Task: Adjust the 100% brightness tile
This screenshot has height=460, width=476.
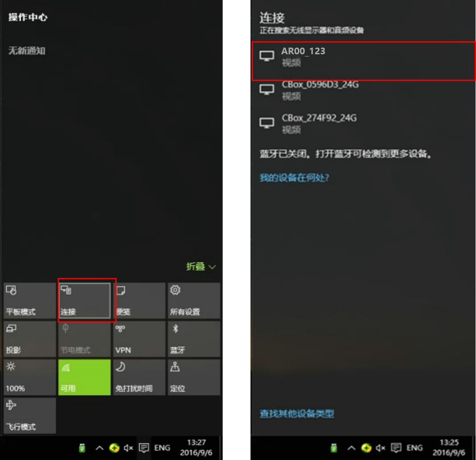Action: (x=30, y=377)
